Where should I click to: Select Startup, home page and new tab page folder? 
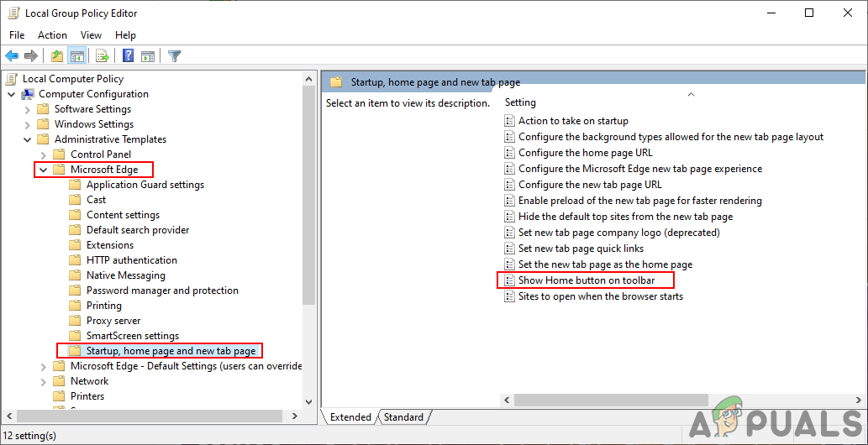(171, 351)
